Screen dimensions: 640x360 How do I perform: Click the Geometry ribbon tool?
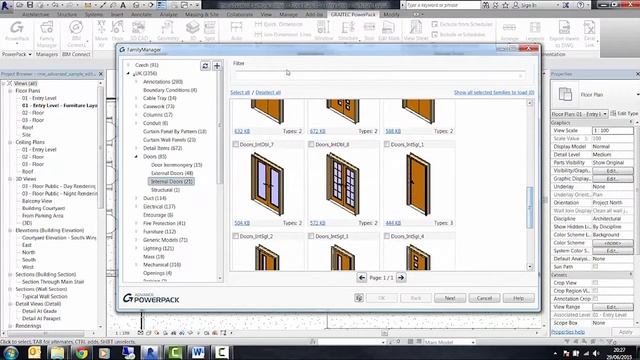(x=168, y=31)
